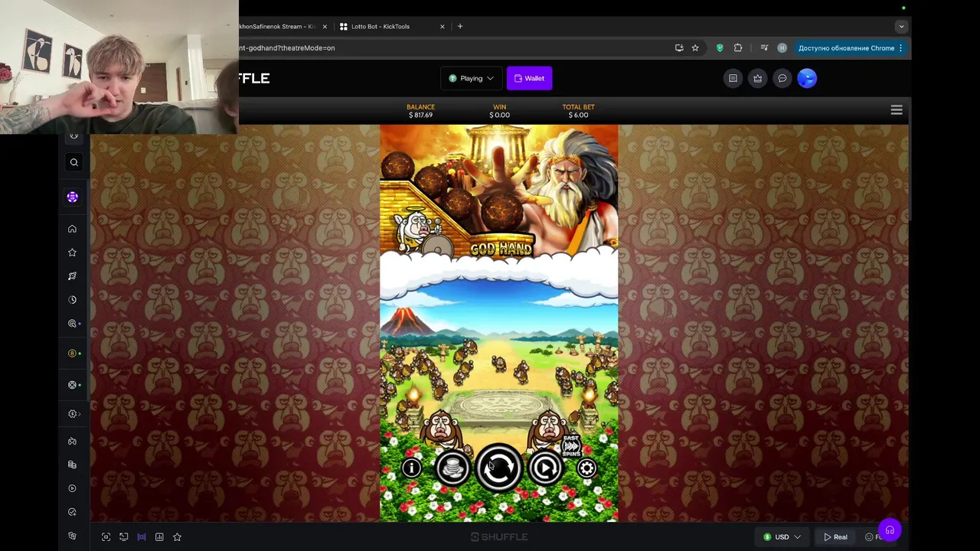Open the crown VIP rewards icon

[x=757, y=78]
